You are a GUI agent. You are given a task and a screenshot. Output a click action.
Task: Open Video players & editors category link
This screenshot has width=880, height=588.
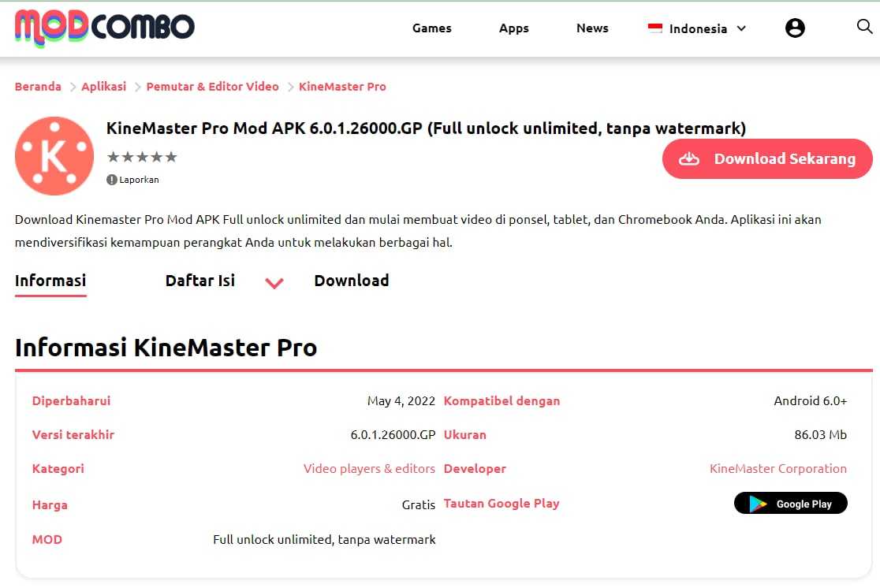[x=369, y=468]
